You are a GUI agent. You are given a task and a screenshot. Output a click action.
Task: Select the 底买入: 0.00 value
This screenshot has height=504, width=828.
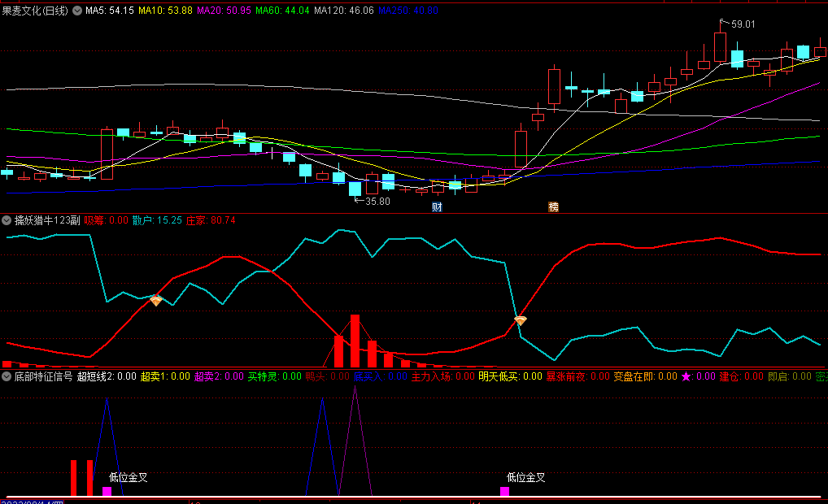click(380, 376)
